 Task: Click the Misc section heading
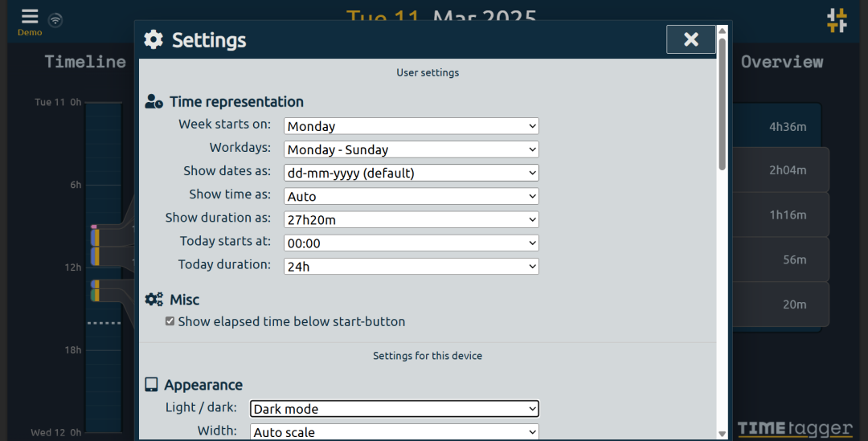[x=184, y=300]
